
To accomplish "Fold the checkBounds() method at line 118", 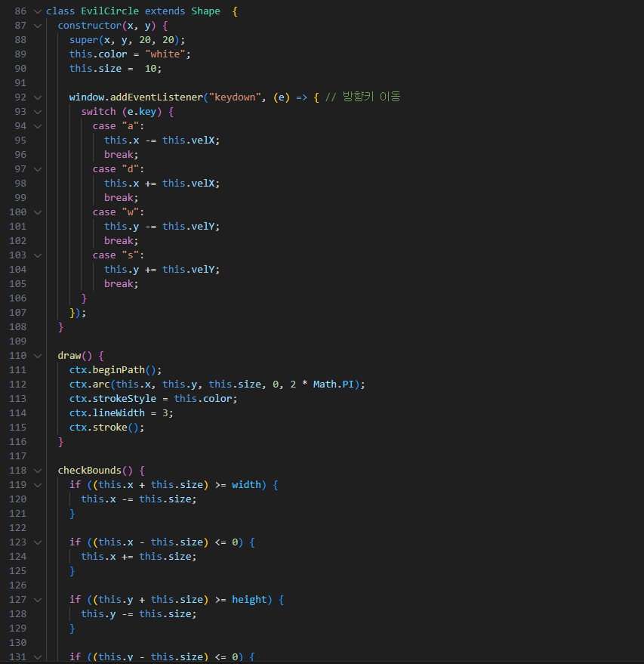I will pos(38,471).
